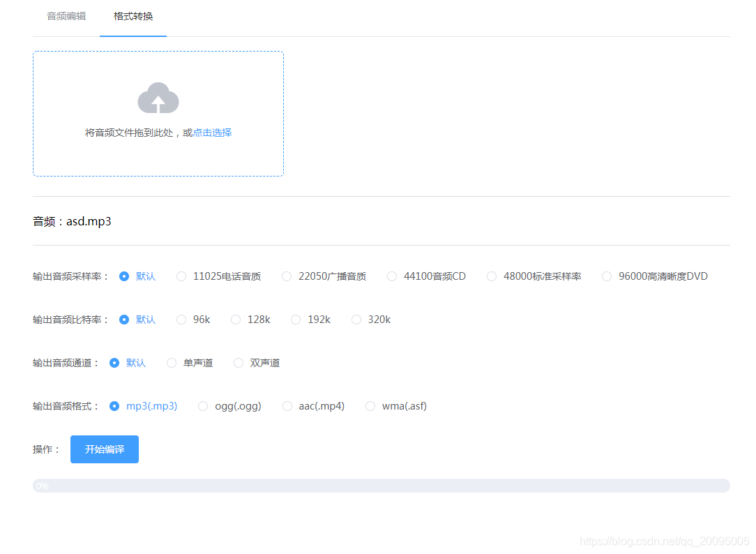This screenshot has height=554, width=756.
Task: Click the cloud upload icon
Action: (x=158, y=98)
